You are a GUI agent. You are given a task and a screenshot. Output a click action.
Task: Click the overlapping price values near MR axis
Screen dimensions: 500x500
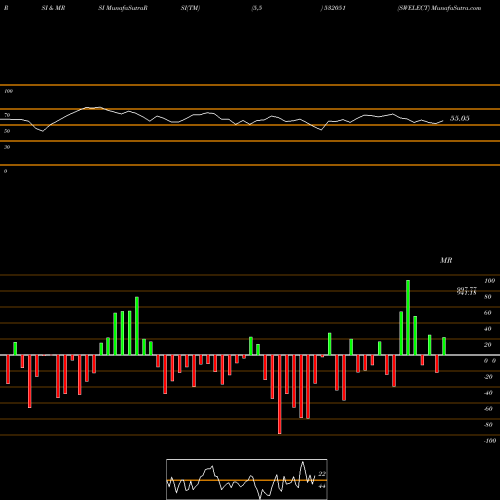467,291
